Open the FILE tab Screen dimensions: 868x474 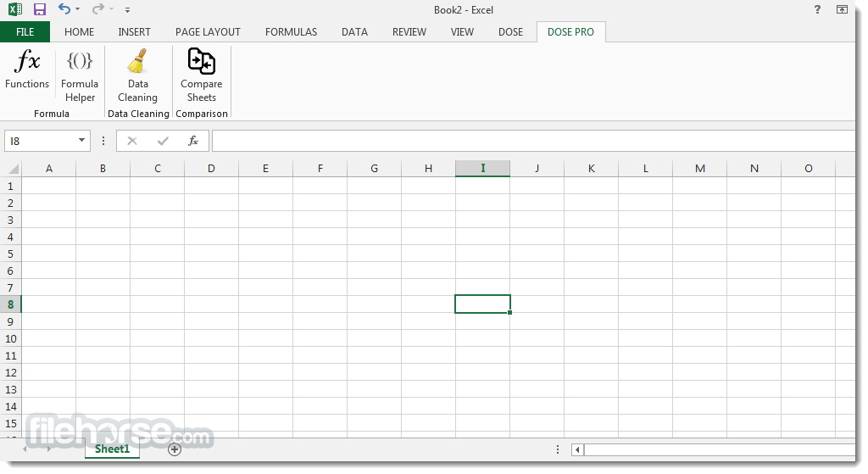(25, 32)
